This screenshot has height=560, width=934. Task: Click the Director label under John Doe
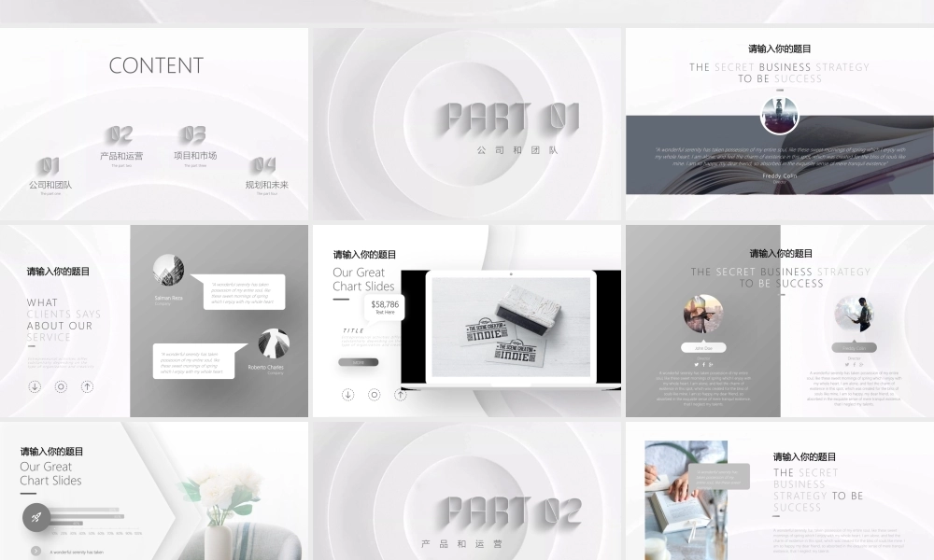pos(703,358)
